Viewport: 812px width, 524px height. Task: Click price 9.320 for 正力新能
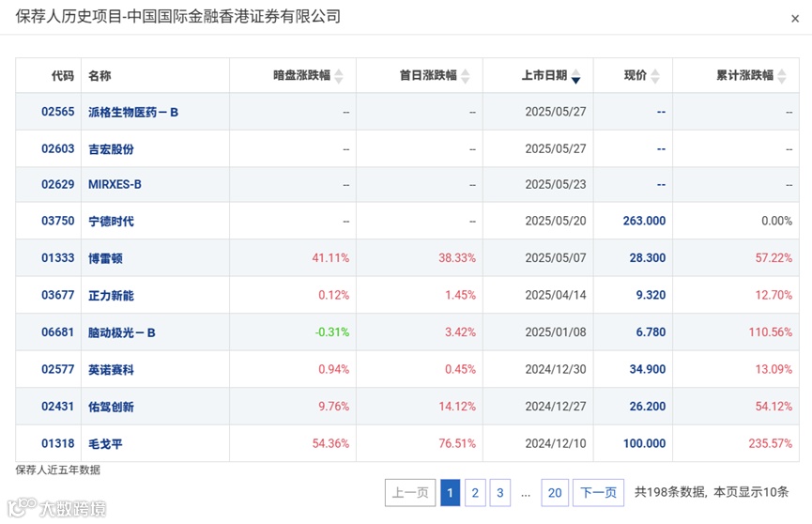[x=651, y=295]
